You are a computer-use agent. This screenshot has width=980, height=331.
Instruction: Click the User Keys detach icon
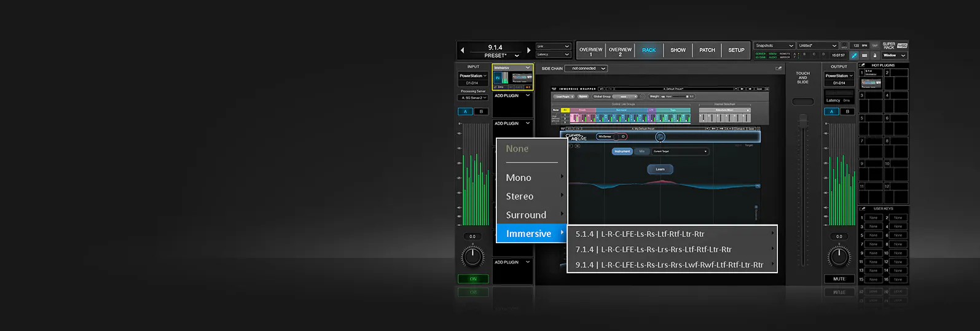pos(862,209)
